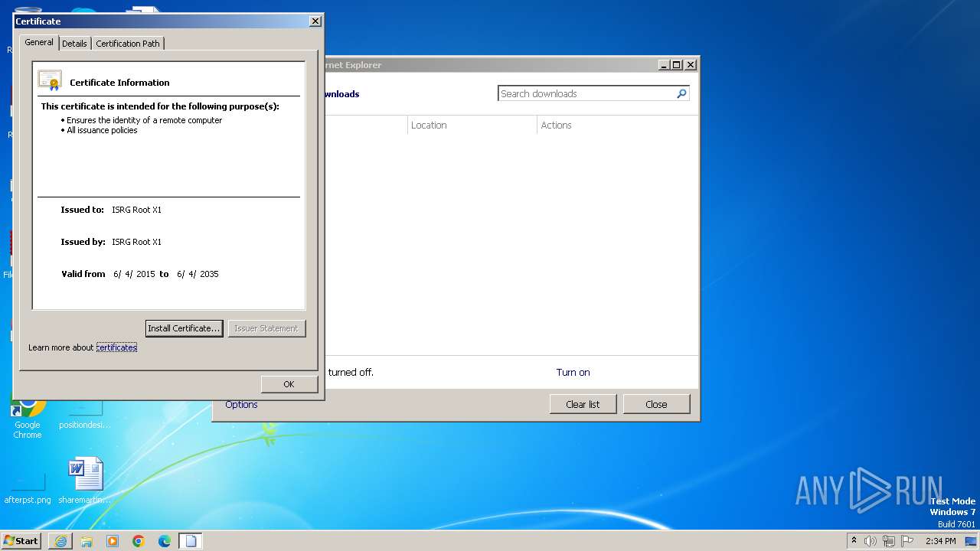Image resolution: width=980 pixels, height=551 pixels.
Task: Open Google Chrome desktop shortcut
Action: (x=28, y=417)
